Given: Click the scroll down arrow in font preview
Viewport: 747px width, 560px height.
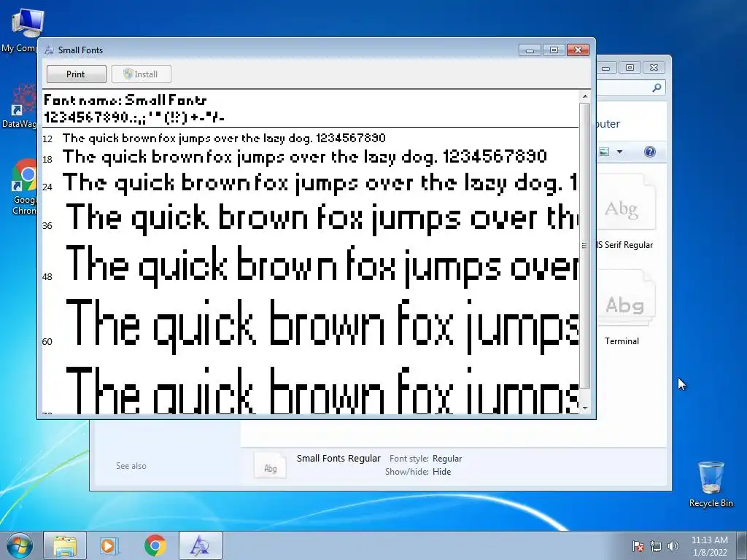Looking at the screenshot, I should click(585, 408).
